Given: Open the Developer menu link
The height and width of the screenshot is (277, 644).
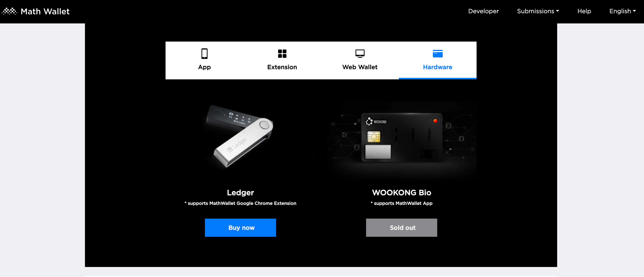Looking at the screenshot, I should coord(483,11).
